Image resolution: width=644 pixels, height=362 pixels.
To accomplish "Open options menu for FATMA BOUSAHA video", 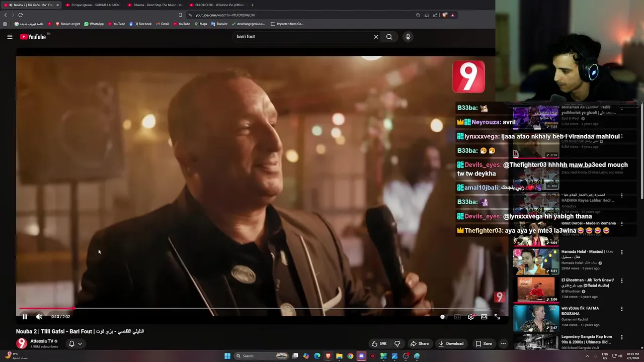I will [x=622, y=309].
